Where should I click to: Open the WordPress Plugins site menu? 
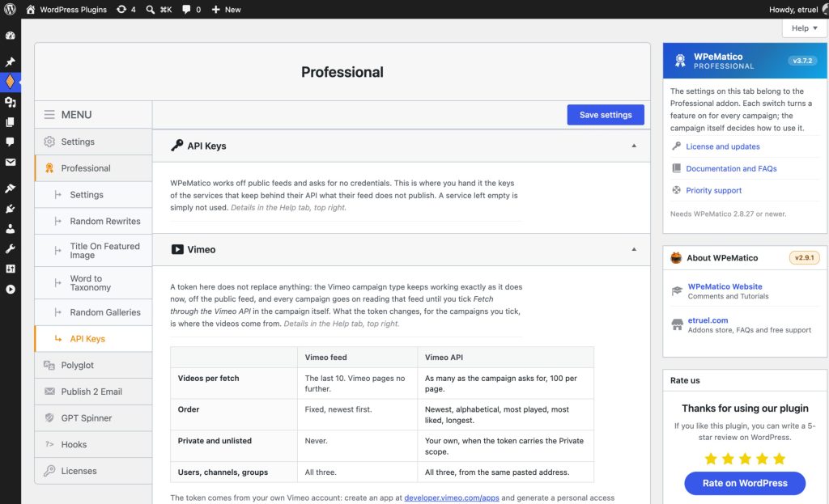66,10
